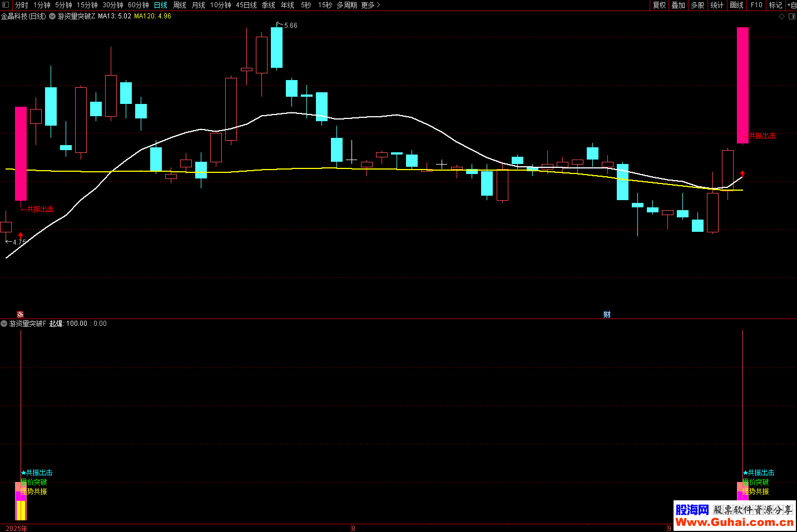The width and height of the screenshot is (797, 532).
Task: Open the 画线 drawing tools
Action: (x=737, y=5)
